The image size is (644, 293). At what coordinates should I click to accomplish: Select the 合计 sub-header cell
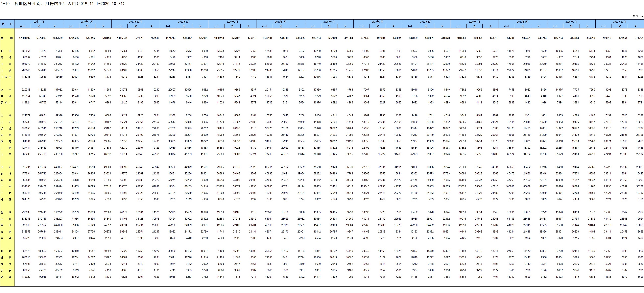(23, 26)
